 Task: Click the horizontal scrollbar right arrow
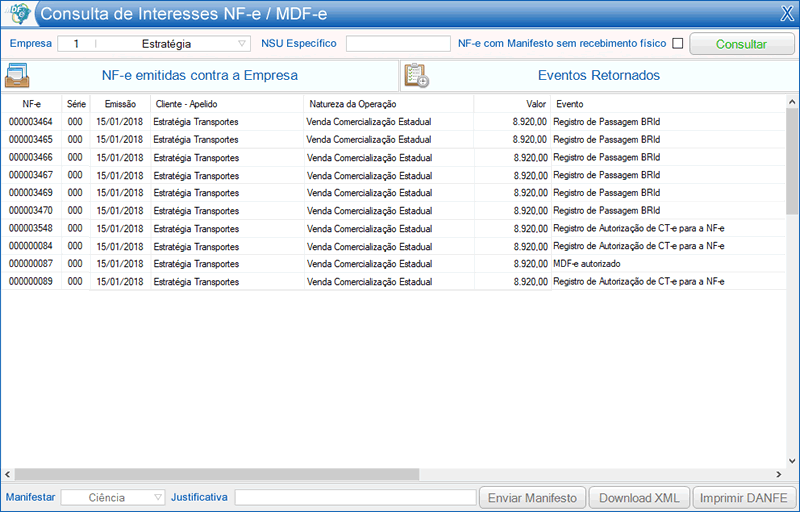[779, 474]
